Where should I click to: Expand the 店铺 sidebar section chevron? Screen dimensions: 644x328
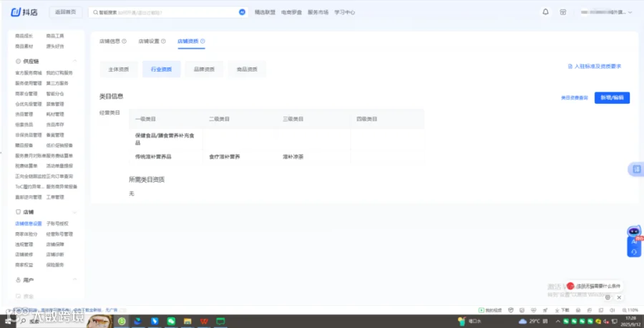74,212
